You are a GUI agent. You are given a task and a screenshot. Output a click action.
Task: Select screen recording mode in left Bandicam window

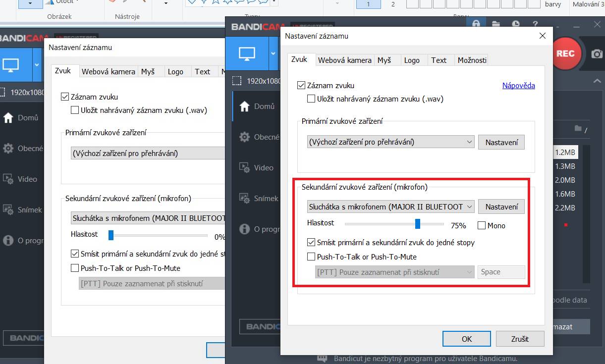(11, 64)
